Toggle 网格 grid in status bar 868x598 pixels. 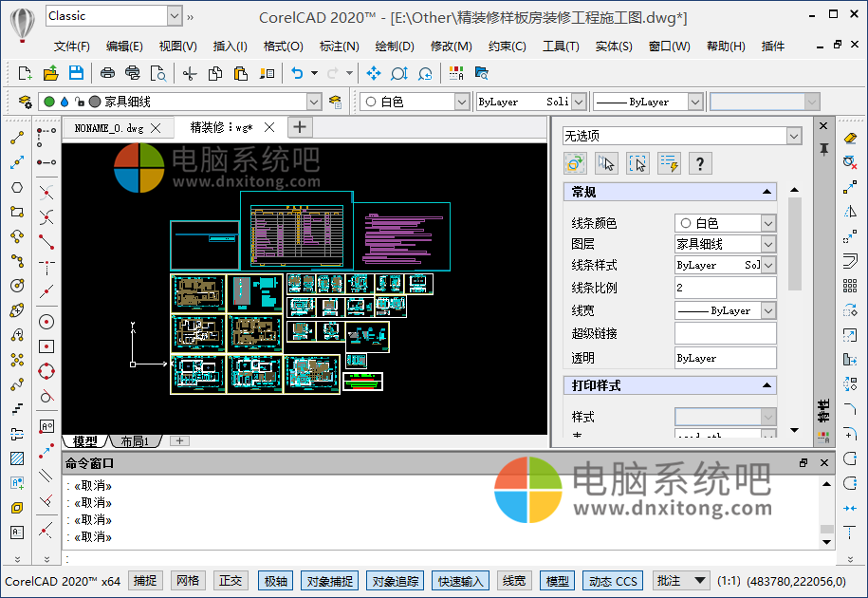[188, 581]
